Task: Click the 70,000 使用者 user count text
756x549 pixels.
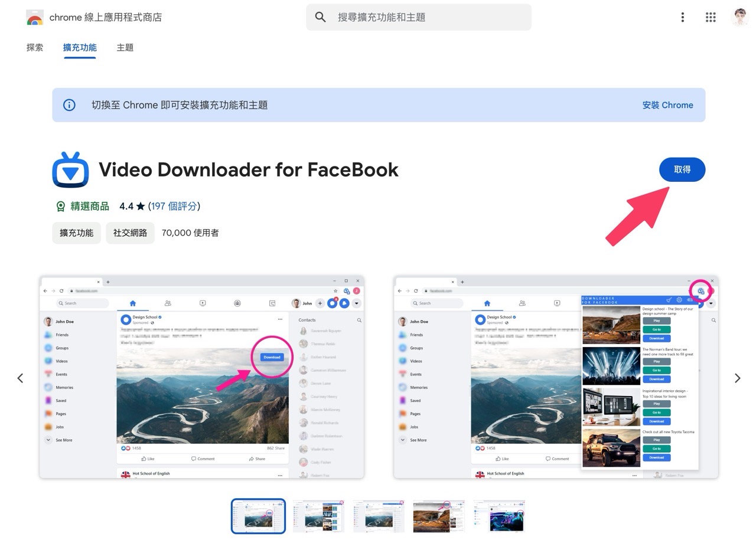Action: click(190, 233)
